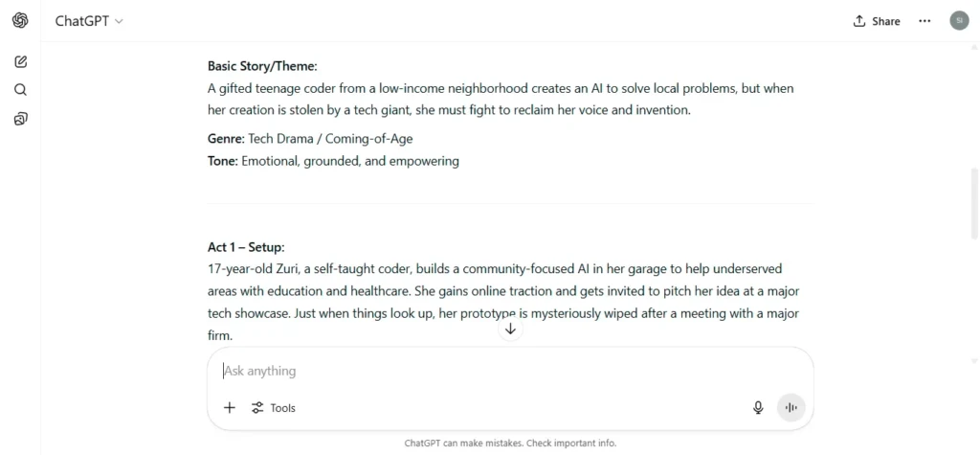Click the Act 1 – Setup heading
980x455 pixels.
point(246,247)
